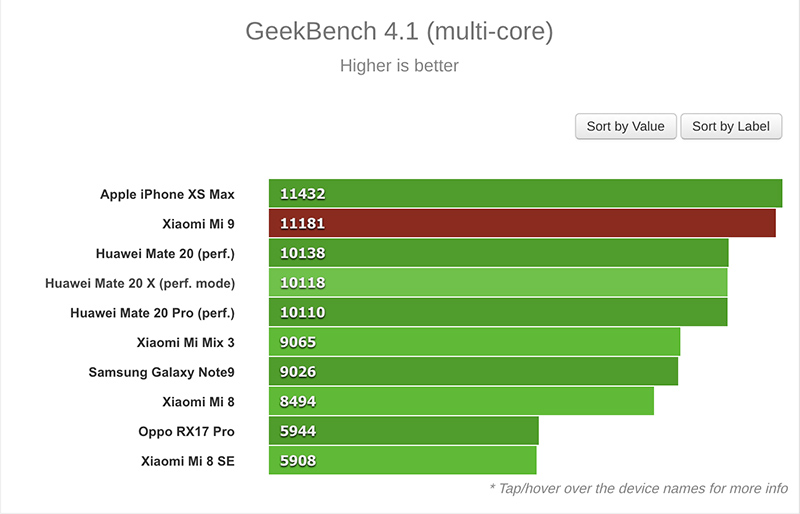
Task: Click the Xiaomi Mi Mix 3 label
Action: 185,343
